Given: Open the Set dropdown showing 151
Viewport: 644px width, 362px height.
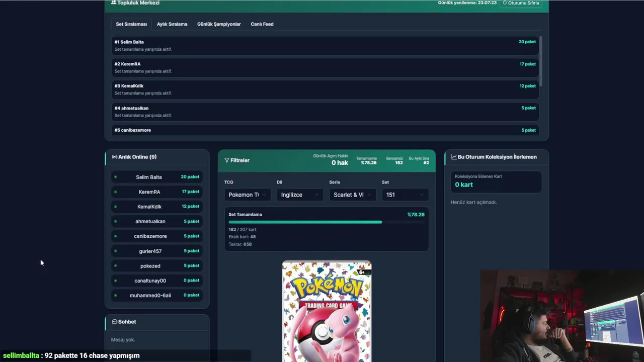Looking at the screenshot, I should click(x=405, y=195).
